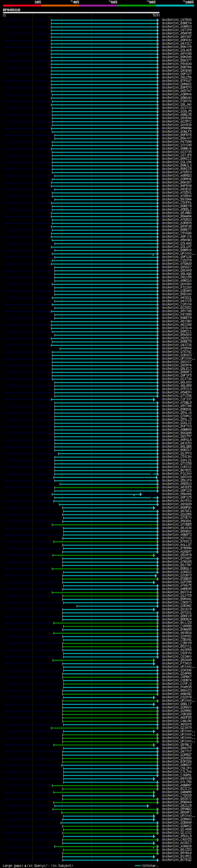
Task: Select the UniRef100_P80608 label
Action: pyautogui.click(x=177, y=64)
